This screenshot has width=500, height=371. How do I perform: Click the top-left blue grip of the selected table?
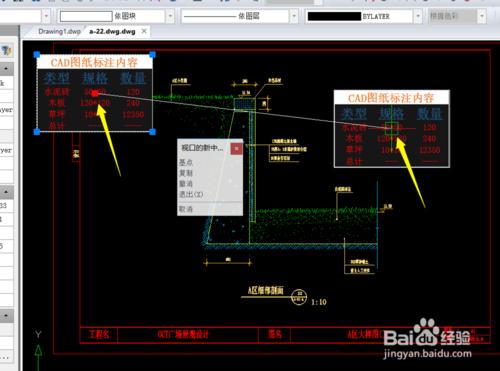point(37,54)
